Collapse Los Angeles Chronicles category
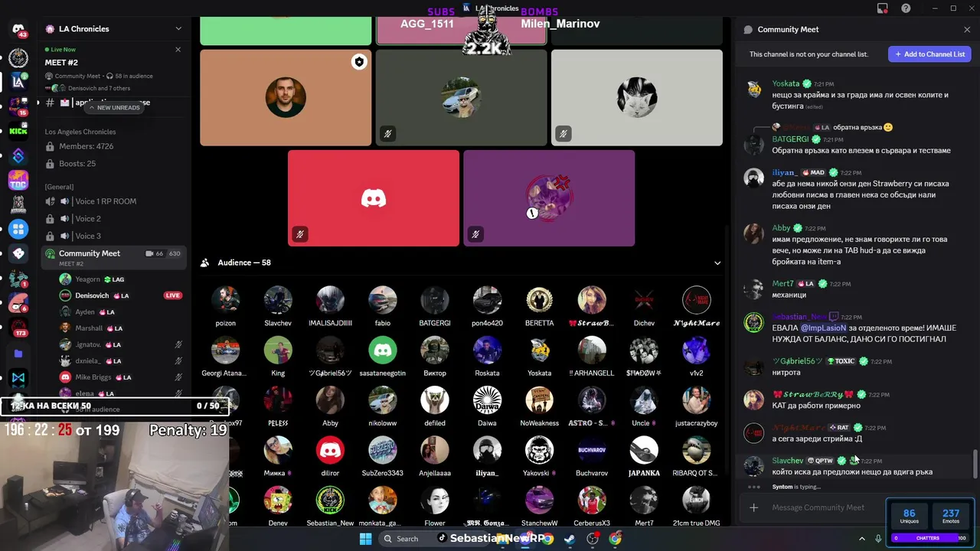980x551 pixels. [x=80, y=132]
